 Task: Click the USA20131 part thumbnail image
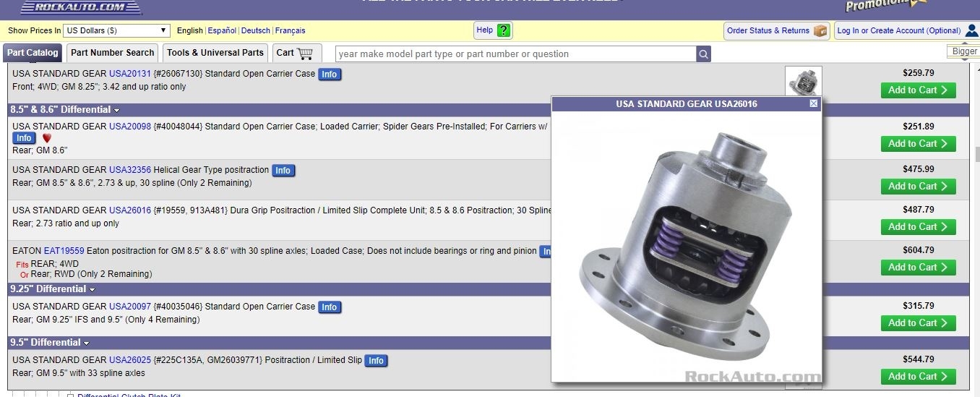[804, 81]
